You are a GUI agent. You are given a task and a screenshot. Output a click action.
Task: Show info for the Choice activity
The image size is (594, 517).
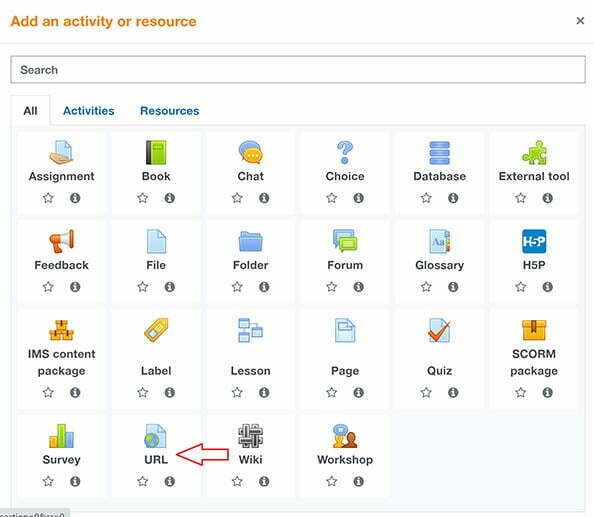pos(358,198)
